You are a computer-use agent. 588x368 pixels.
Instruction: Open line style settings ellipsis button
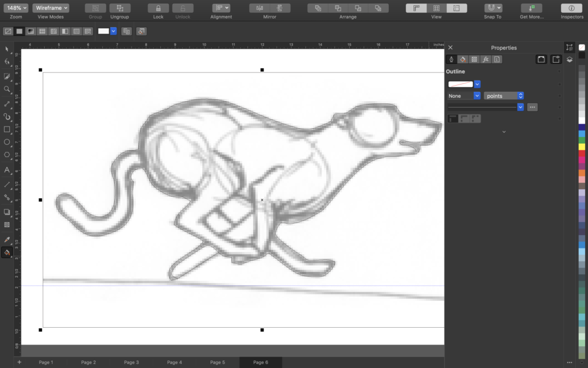coord(532,107)
